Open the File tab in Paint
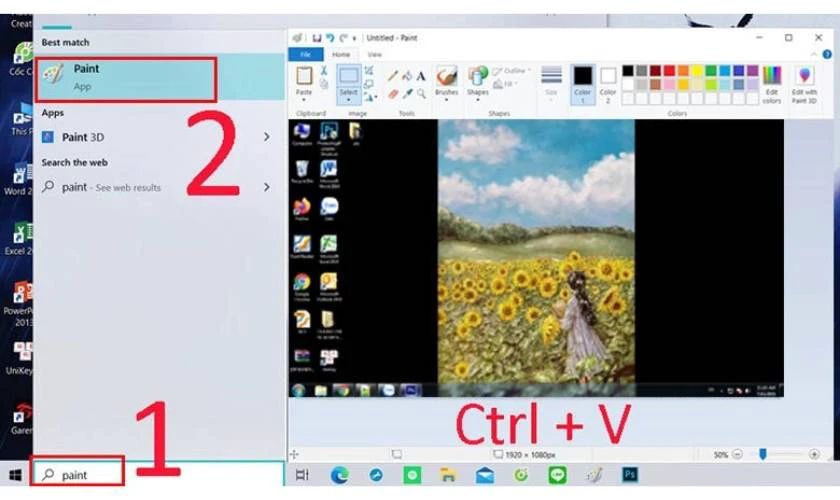This screenshot has width=840, height=500. click(306, 54)
